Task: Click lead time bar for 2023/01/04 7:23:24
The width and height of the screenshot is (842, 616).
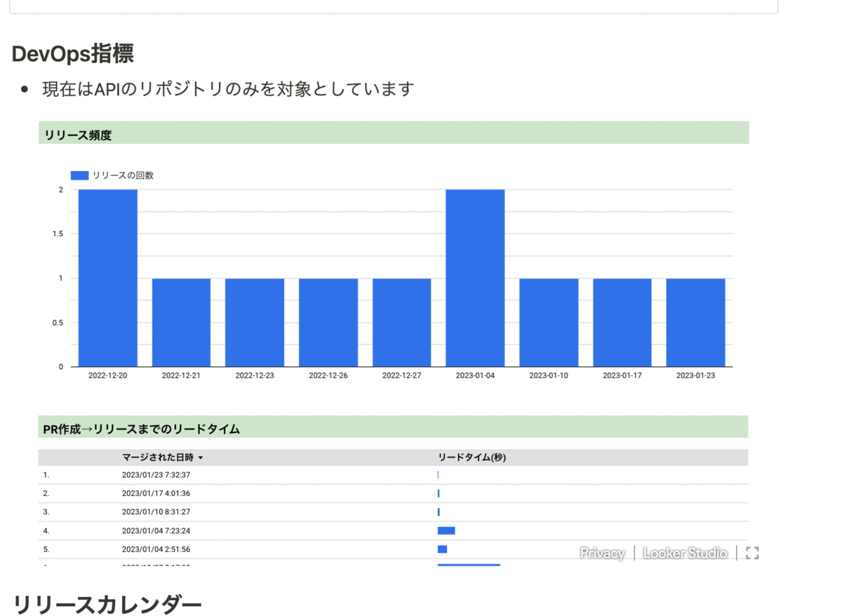Action: (446, 530)
